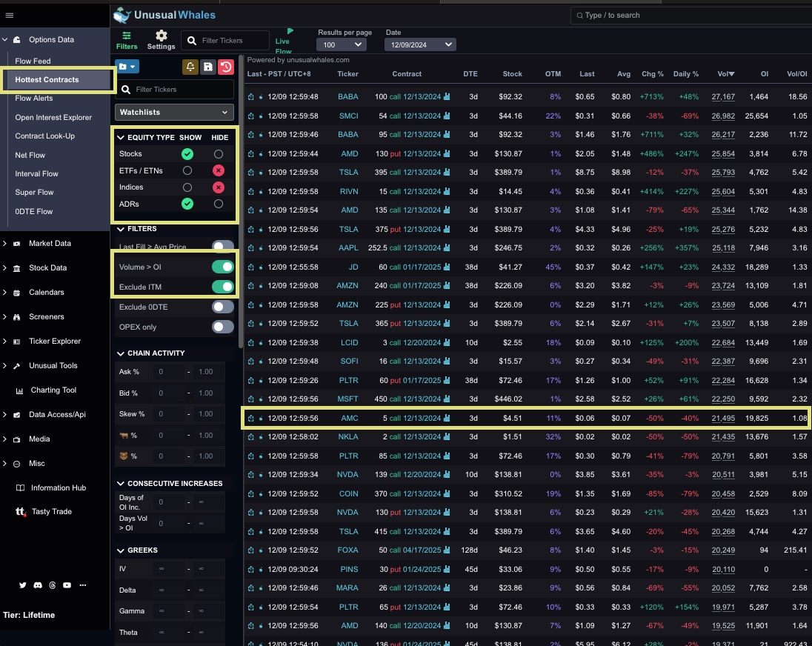This screenshot has height=646, width=812.
Task: Collapse the Greeks section
Action: [x=121, y=550]
